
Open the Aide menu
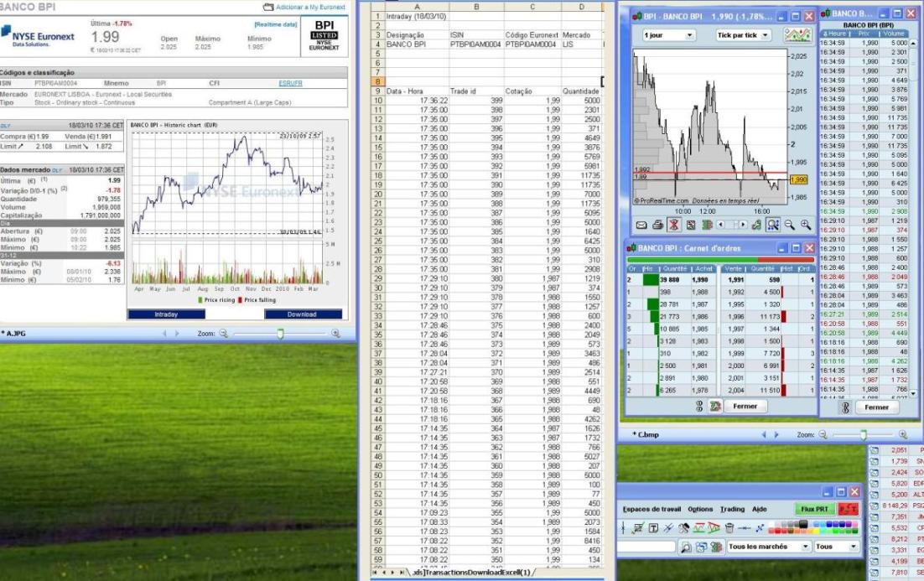tap(760, 509)
